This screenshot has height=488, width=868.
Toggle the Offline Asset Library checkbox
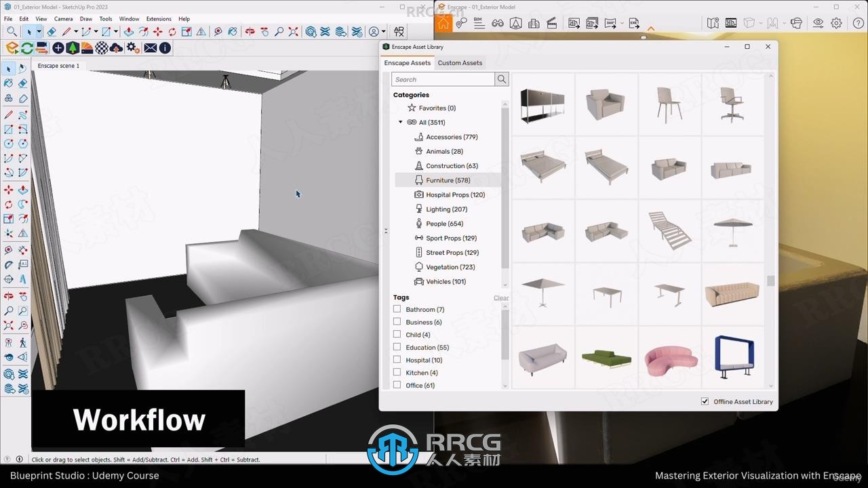pyautogui.click(x=705, y=401)
